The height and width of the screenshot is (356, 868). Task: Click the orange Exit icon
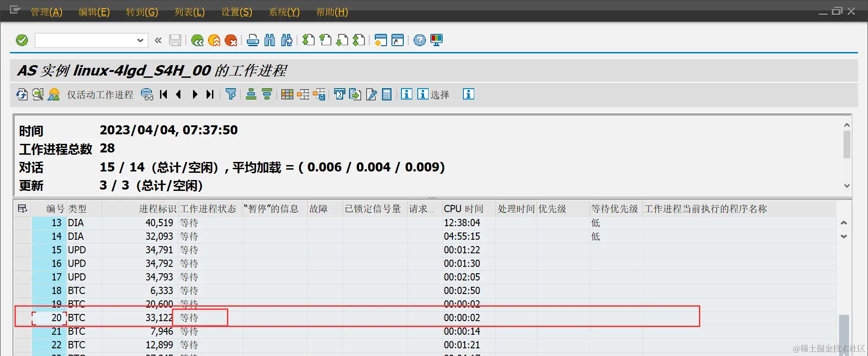(214, 40)
